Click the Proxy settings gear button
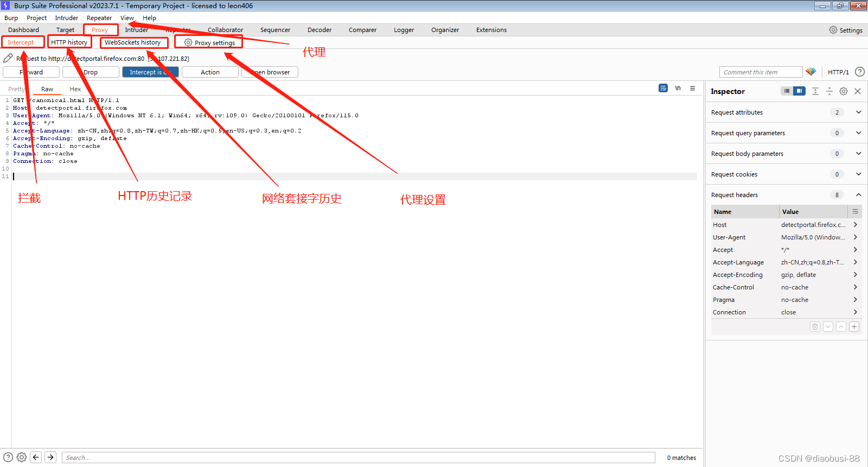868x467 pixels. [x=209, y=42]
